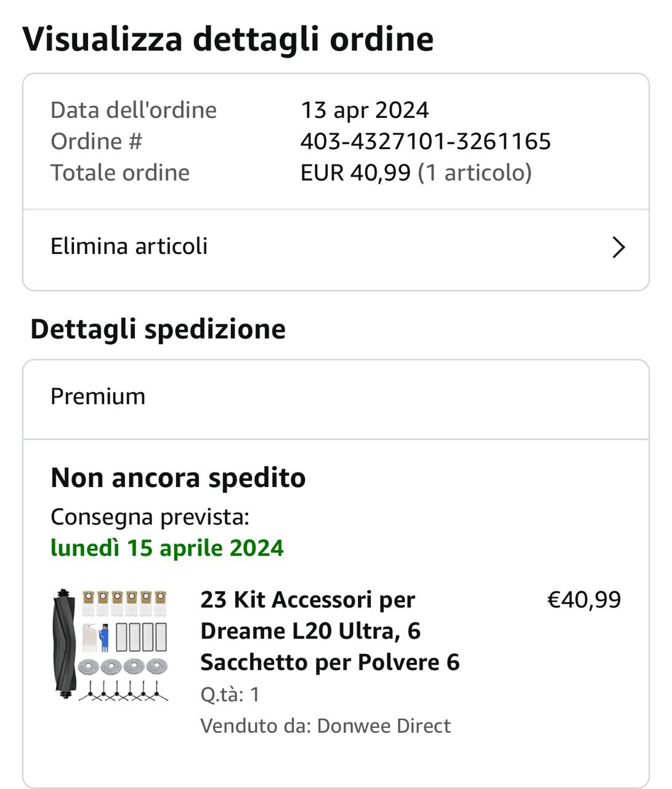Image resolution: width=672 pixels, height=789 pixels.
Task: Click the Non ancora spedito status
Action: (x=178, y=478)
